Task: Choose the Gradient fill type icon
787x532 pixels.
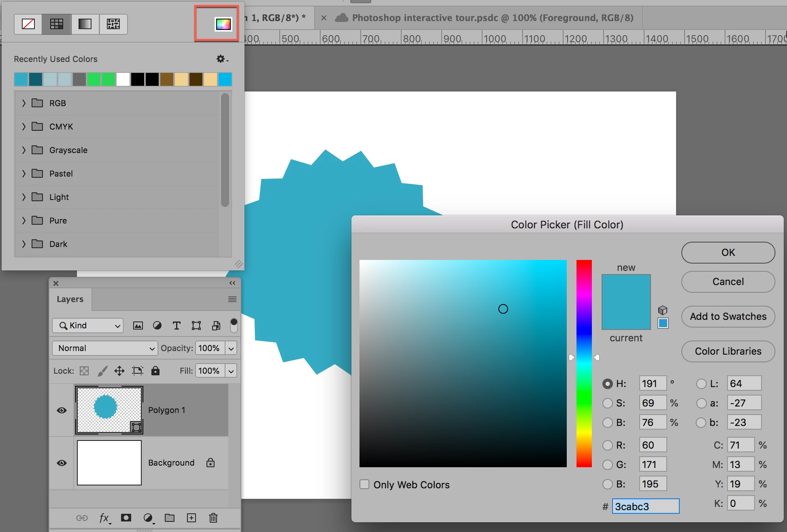Action: pos(85,24)
